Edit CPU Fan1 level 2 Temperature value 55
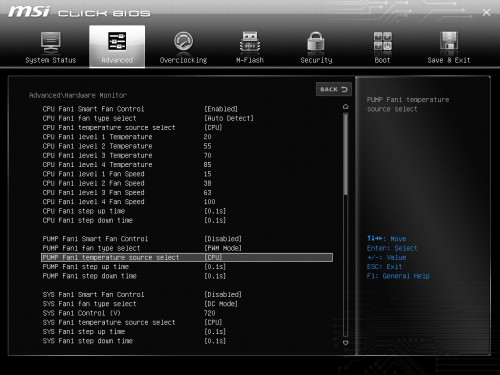This screenshot has width=500, height=375. (208, 146)
